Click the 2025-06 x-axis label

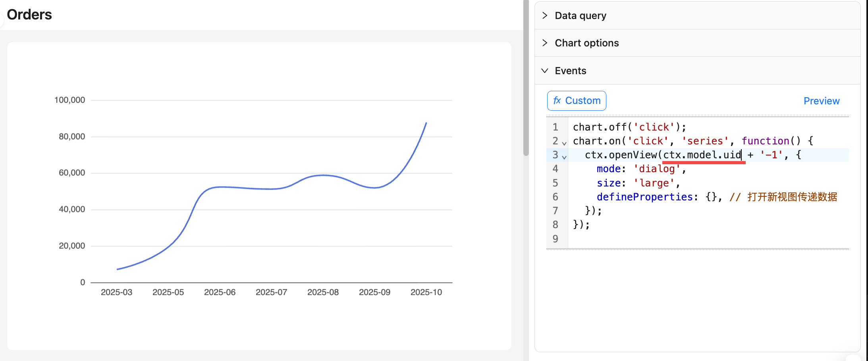coord(220,292)
